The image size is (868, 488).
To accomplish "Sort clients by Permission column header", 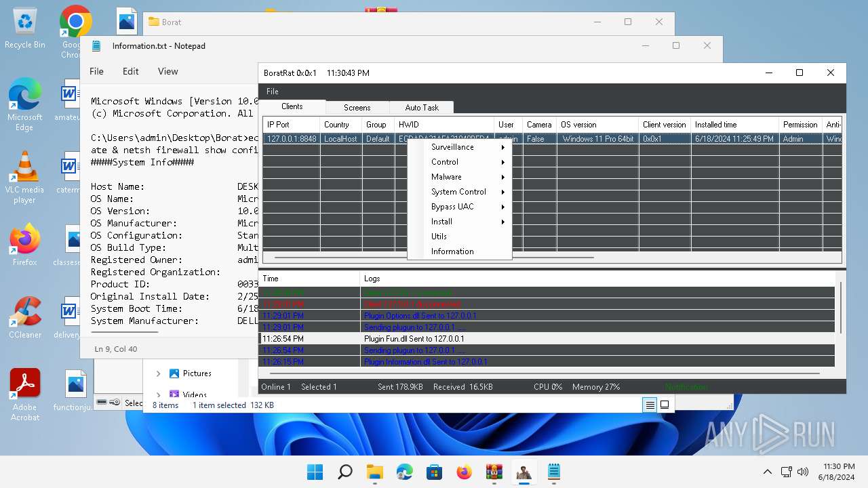I will pos(800,125).
